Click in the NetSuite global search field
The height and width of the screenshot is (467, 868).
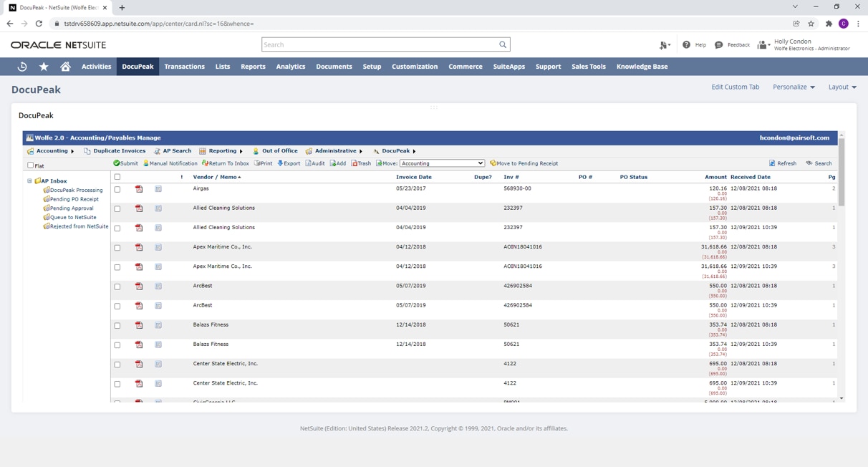(x=380, y=44)
